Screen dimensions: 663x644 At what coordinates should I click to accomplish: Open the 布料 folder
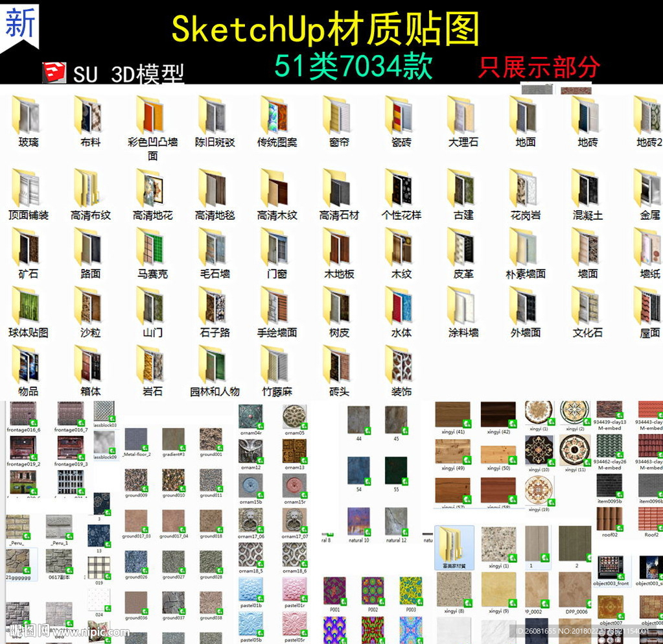(x=89, y=115)
